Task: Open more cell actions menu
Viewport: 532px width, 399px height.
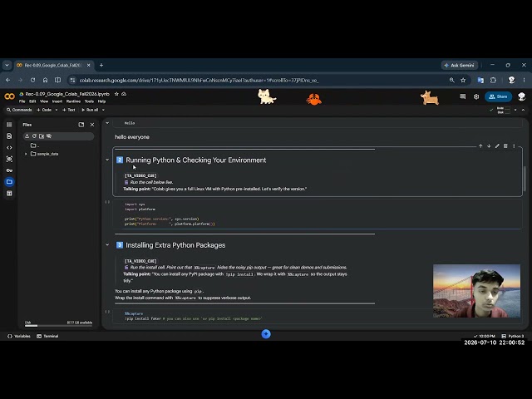Action: click(514, 146)
